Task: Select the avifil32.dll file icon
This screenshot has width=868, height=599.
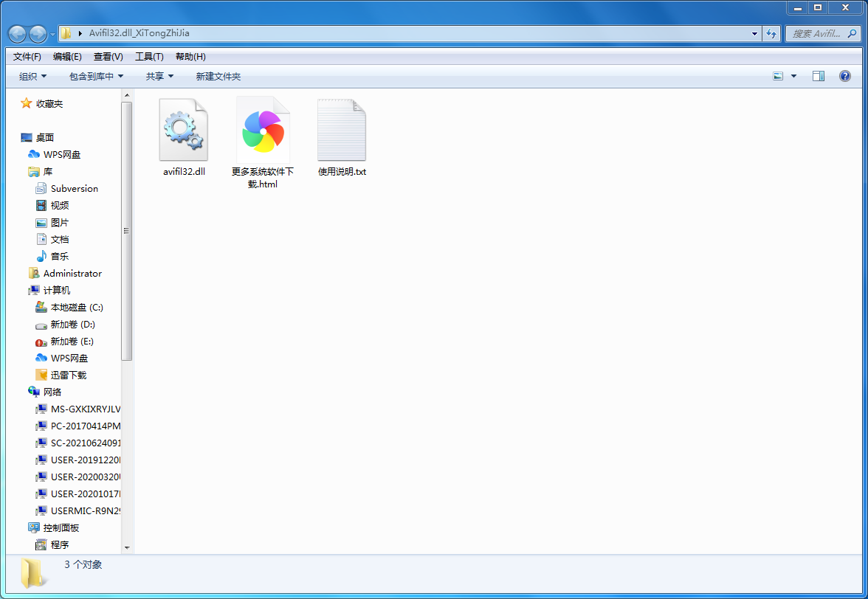Action: (x=184, y=130)
